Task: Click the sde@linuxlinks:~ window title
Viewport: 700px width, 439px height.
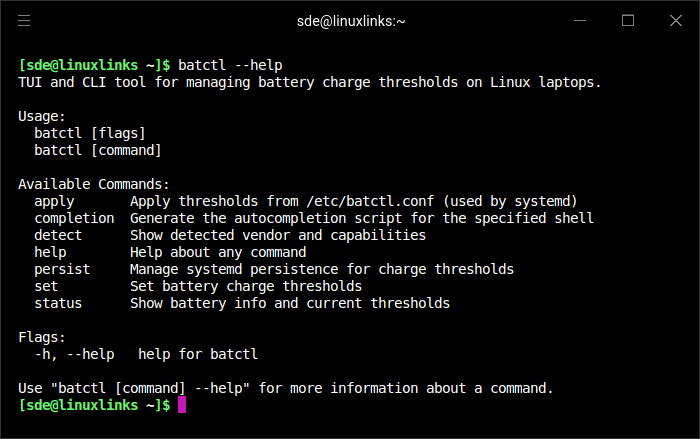Action: 350,20
